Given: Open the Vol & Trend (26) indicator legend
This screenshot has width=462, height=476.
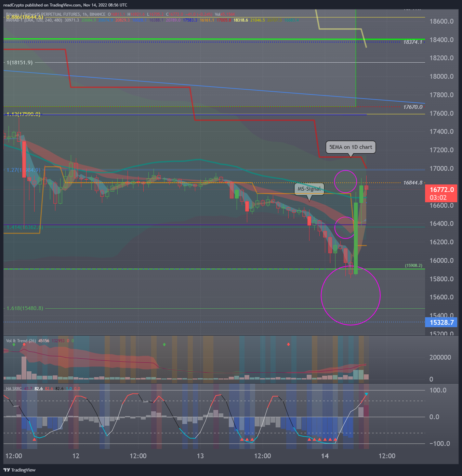Looking at the screenshot, I should [21, 341].
